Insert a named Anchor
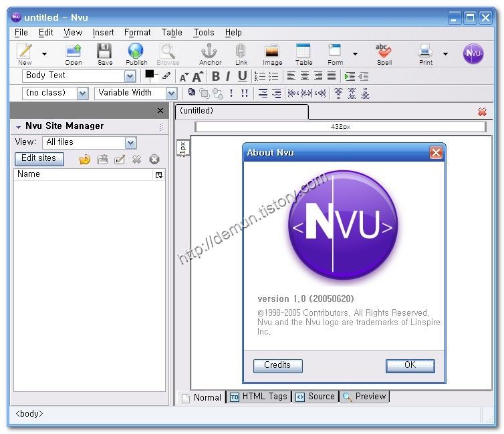Viewport: 504px width, 434px height. pos(210,54)
